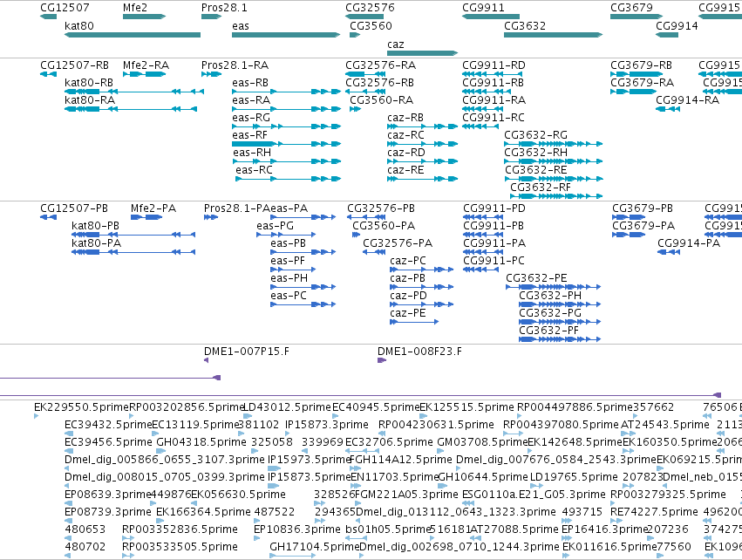The height and width of the screenshot is (560, 742).
Task: Select the CG3632 gene name
Action: [x=525, y=25]
